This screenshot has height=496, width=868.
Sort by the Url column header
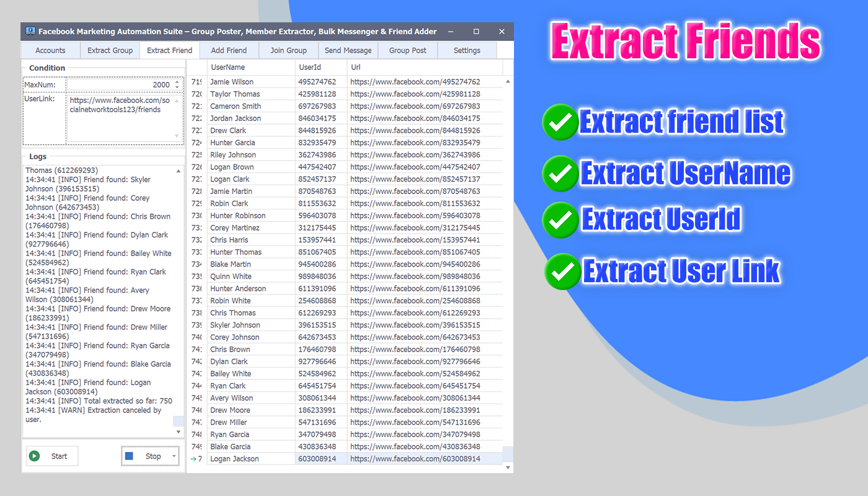[x=424, y=67]
